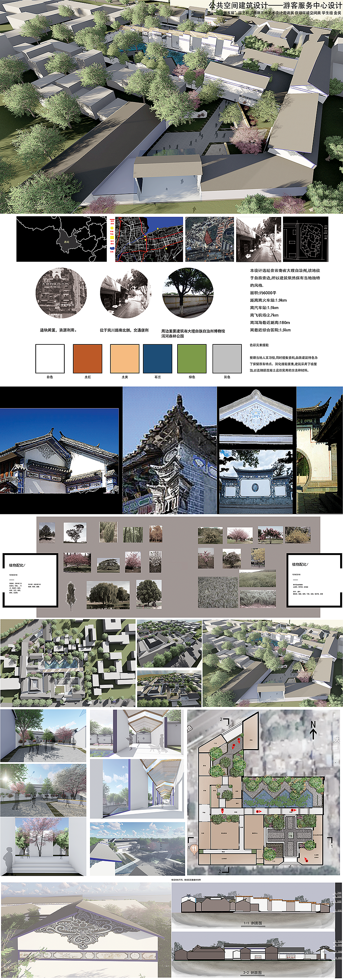Image resolution: width=343 pixels, height=980 pixels.
Task: Pick the white 白色 color swatch
Action: pos(50,358)
